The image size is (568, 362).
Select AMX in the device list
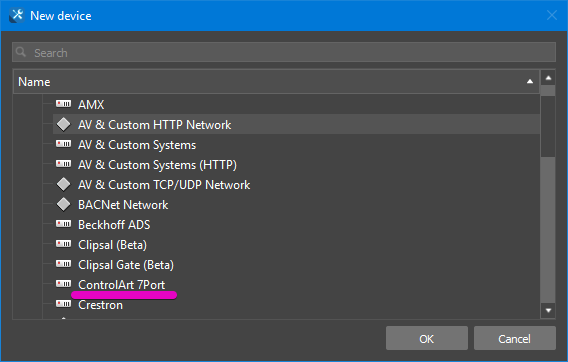[x=91, y=104]
